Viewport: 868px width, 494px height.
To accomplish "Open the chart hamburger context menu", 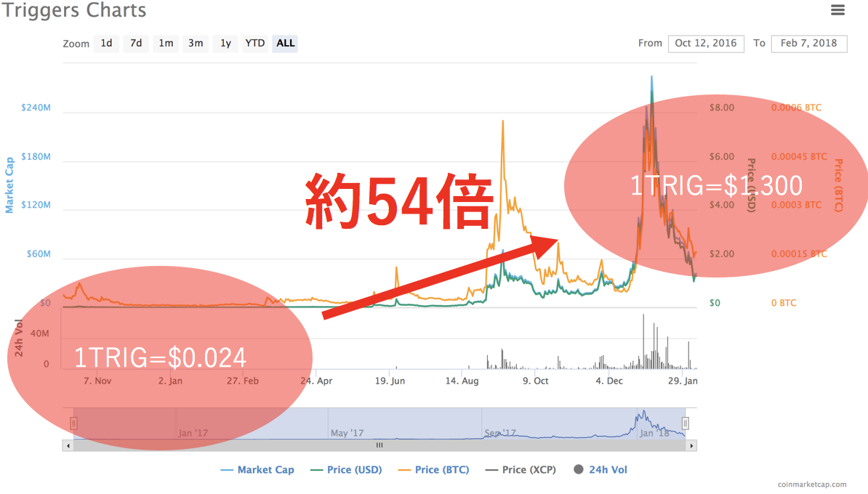I will click(x=837, y=10).
